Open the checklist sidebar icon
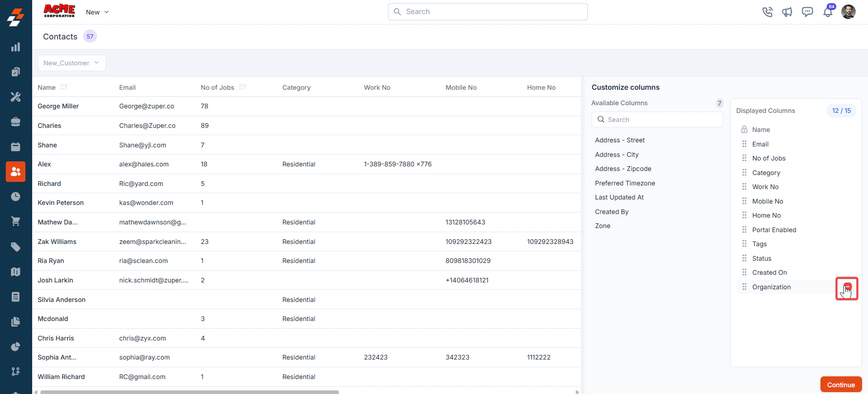Viewport: 868px width, 394px height. [x=16, y=72]
